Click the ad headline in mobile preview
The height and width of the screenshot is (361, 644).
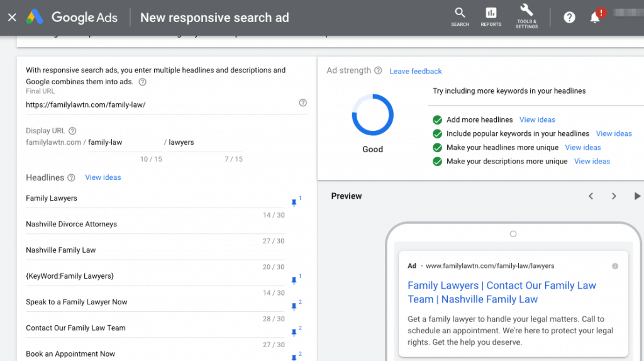pos(501,292)
